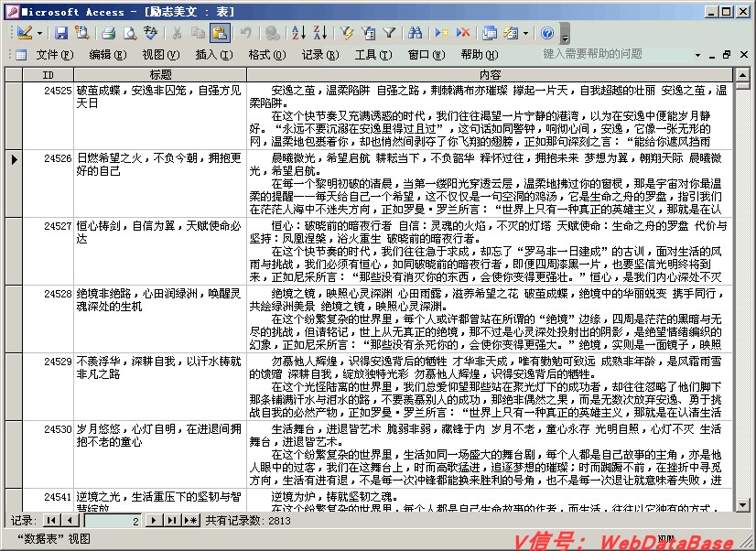Select the ID column header
The width and height of the screenshot is (756, 551).
48,75
